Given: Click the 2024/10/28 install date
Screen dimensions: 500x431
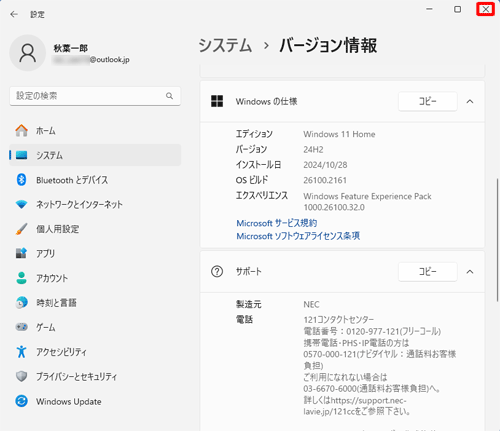Looking at the screenshot, I should pos(325,165).
